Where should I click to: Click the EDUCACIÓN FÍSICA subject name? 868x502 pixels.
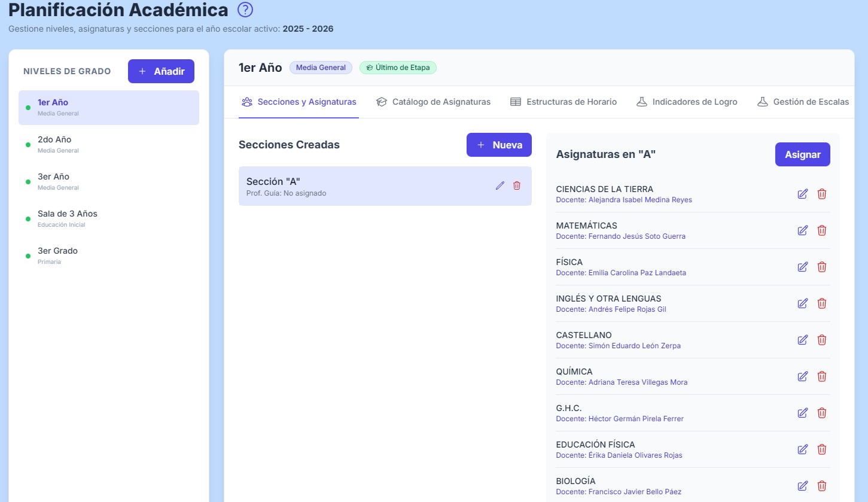(x=596, y=445)
